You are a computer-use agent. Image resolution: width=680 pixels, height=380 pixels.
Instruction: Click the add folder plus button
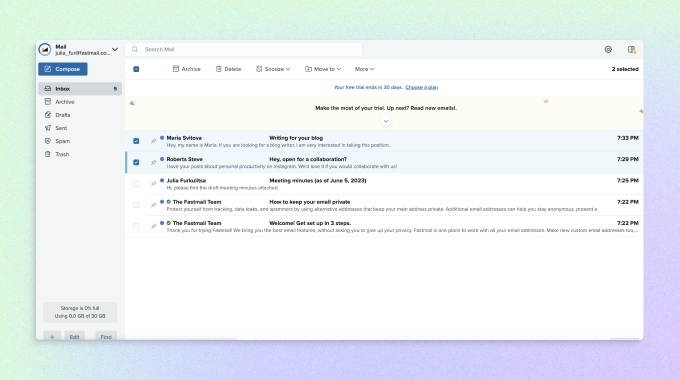(x=52, y=336)
